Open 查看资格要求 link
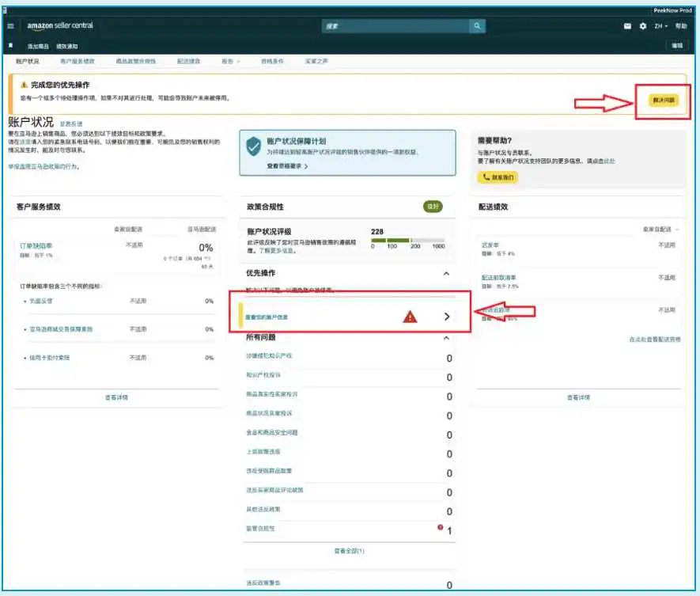Image resolution: width=700 pixels, height=596 pixels. [287, 166]
